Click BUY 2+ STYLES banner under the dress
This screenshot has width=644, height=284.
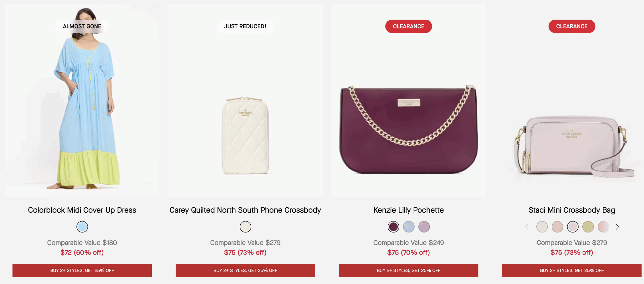pyautogui.click(x=82, y=270)
